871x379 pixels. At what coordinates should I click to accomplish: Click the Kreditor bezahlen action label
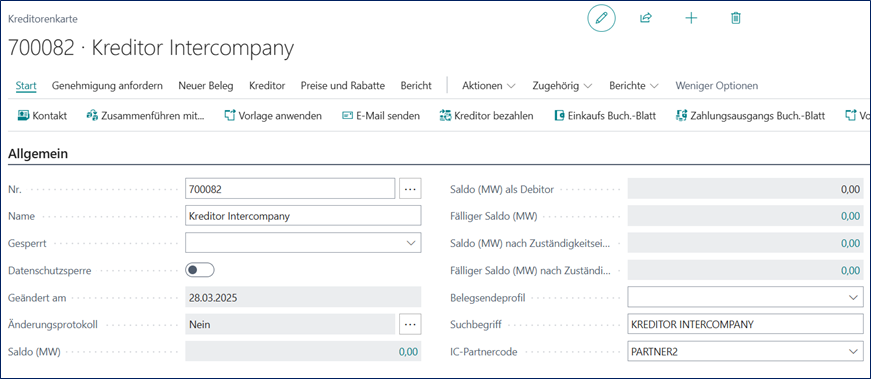[494, 116]
